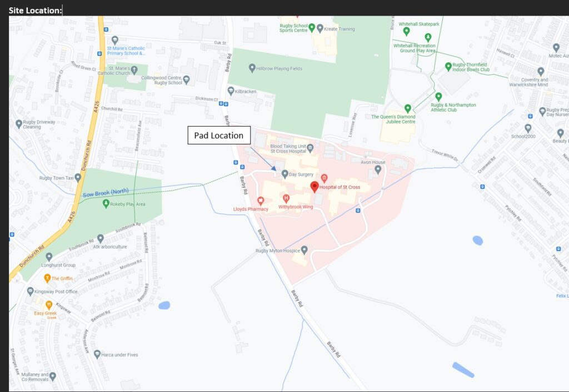Click the red Hospital of St Cross pin
Viewport: 569px width, 392px height.
[x=315, y=187]
